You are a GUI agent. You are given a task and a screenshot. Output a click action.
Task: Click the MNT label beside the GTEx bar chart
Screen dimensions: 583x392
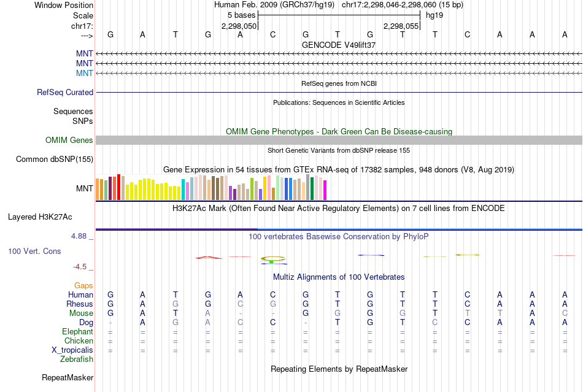pyautogui.click(x=85, y=188)
